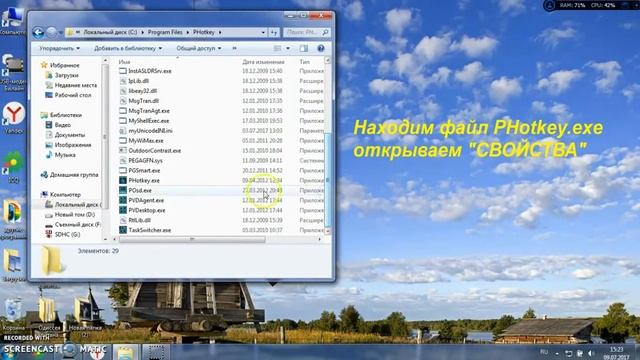Show hidden toolbar commands chevron
Screen dimensions: 640x360
(234, 48)
